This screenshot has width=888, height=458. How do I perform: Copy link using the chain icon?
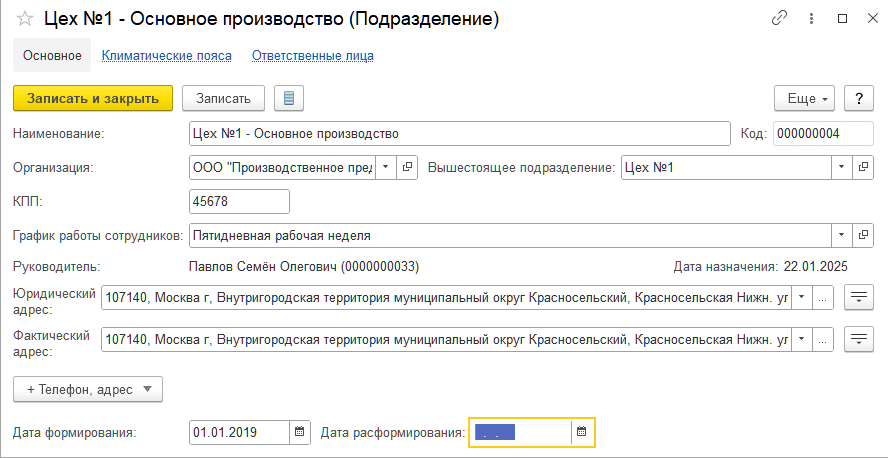point(780,19)
